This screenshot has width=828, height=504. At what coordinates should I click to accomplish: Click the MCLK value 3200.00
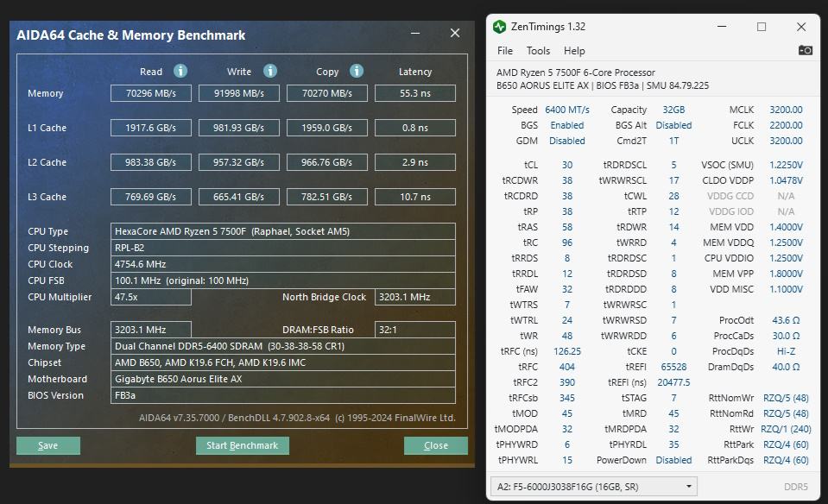coord(786,110)
